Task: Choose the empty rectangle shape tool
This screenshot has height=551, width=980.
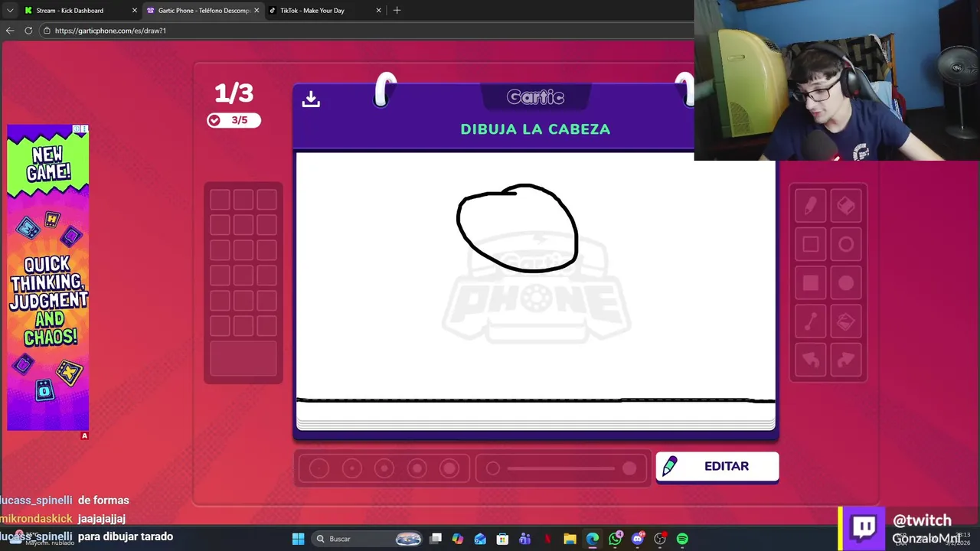Action: point(811,245)
